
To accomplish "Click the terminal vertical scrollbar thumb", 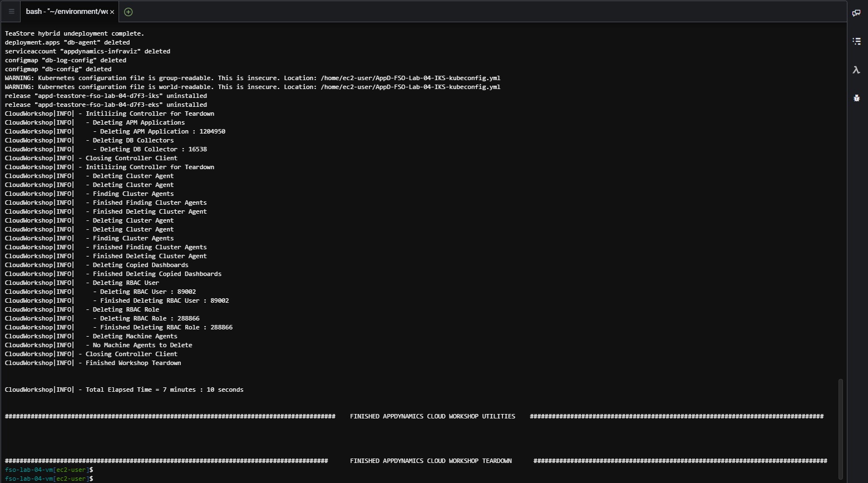I will coord(841,430).
